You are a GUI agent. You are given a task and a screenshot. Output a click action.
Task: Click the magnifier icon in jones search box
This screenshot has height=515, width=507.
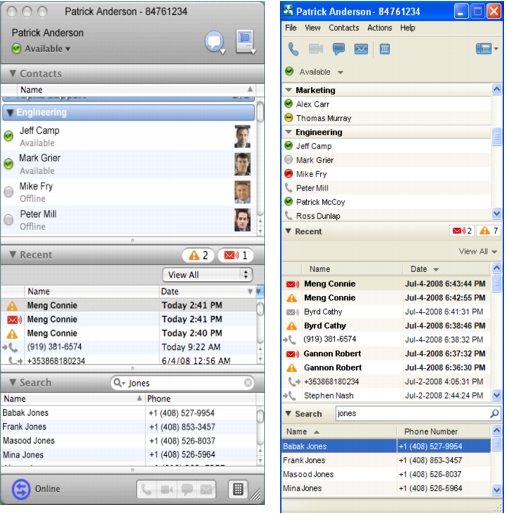coord(494,414)
